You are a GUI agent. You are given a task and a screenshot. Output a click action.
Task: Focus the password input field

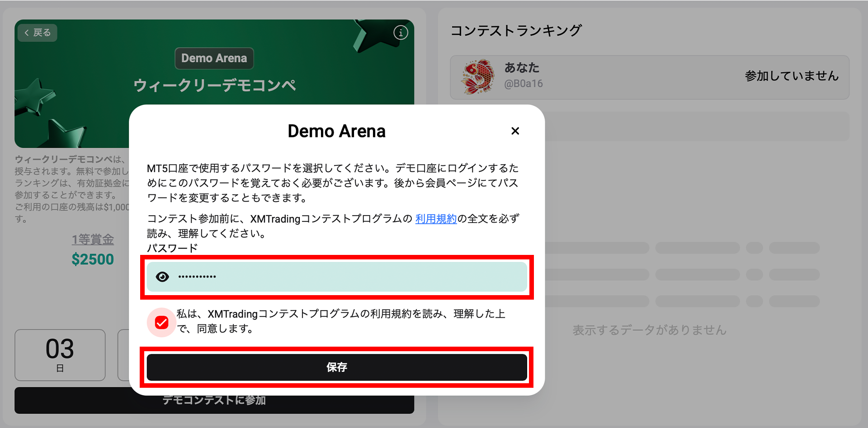tap(337, 277)
